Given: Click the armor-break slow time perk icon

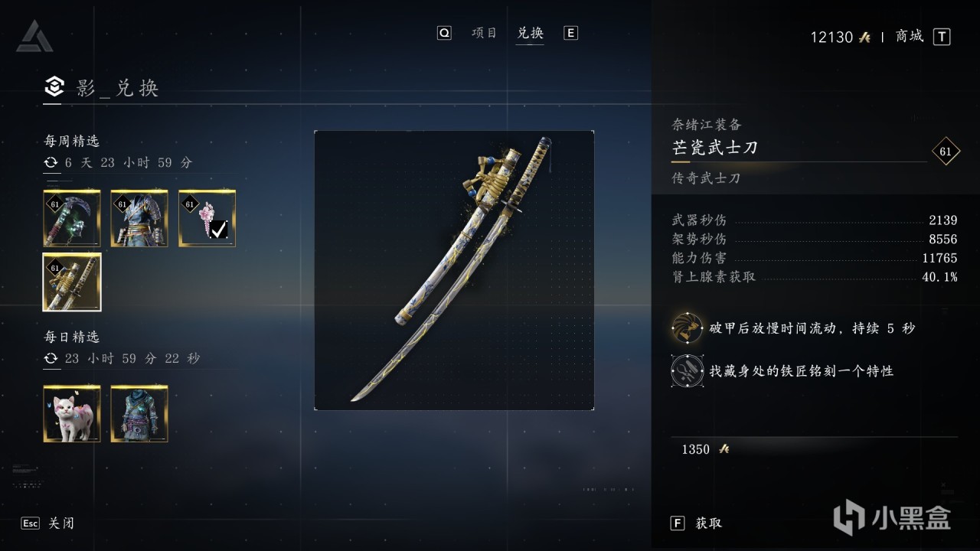Looking at the screenshot, I should (x=687, y=328).
